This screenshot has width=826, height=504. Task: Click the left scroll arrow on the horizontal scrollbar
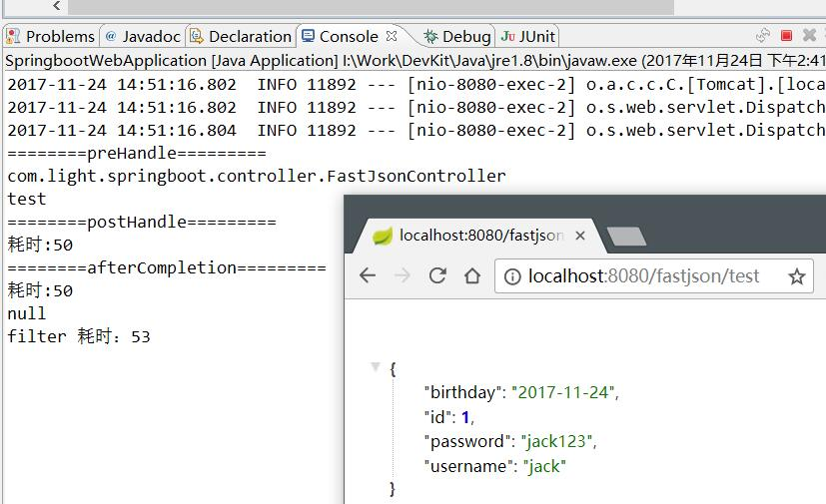click(x=57, y=6)
